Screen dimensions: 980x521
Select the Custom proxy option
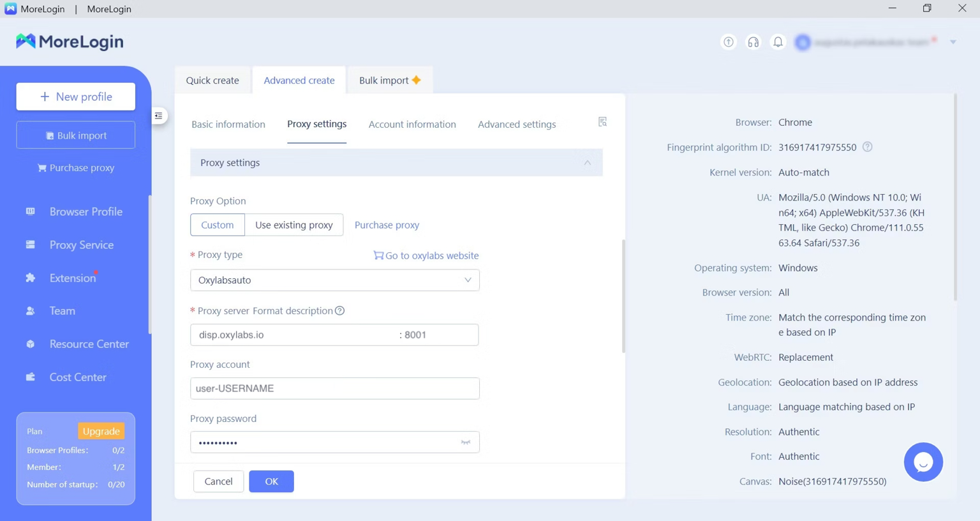click(x=217, y=225)
